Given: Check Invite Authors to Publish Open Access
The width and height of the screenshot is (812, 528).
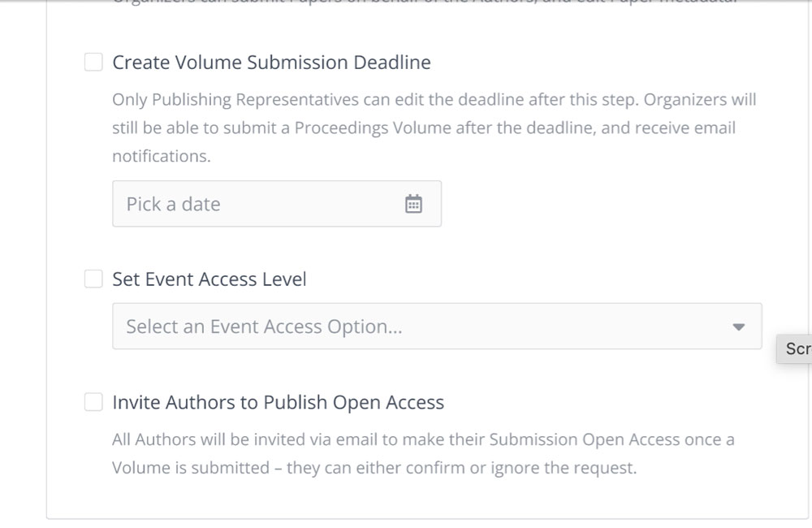Looking at the screenshot, I should 93,401.
